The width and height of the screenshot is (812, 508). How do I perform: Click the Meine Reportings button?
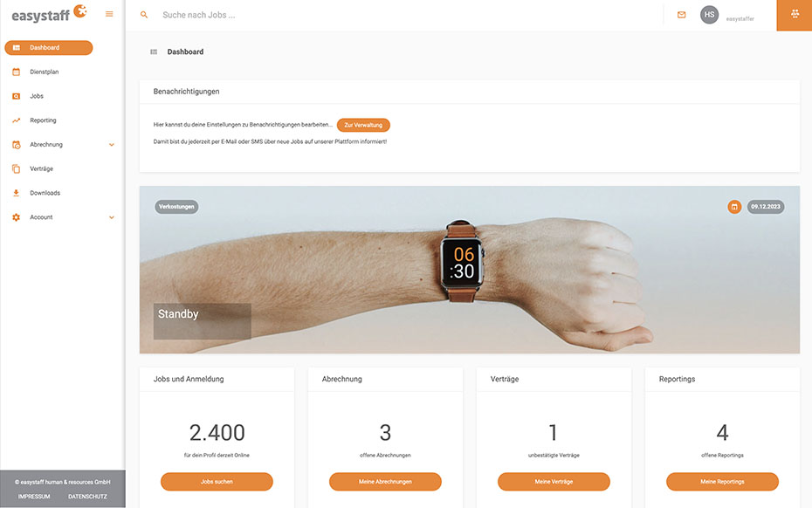point(722,482)
